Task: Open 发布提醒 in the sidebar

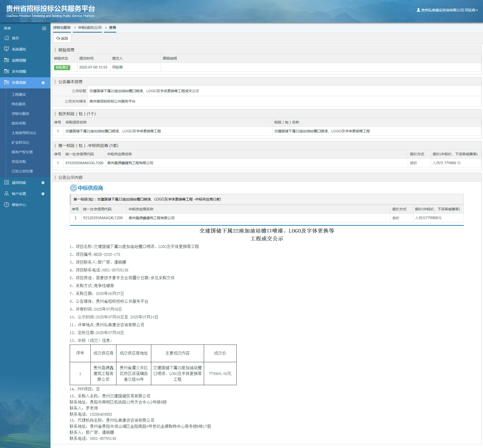Action: click(19, 71)
